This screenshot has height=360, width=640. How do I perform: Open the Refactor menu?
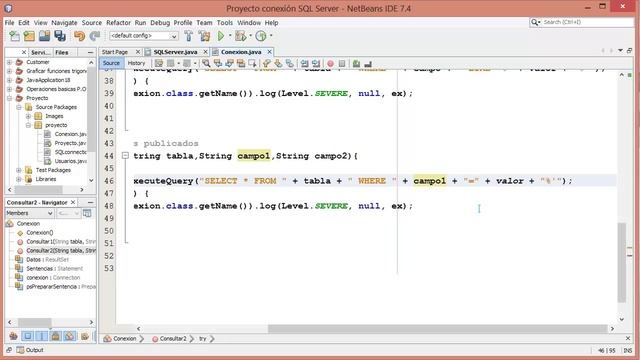click(x=118, y=23)
